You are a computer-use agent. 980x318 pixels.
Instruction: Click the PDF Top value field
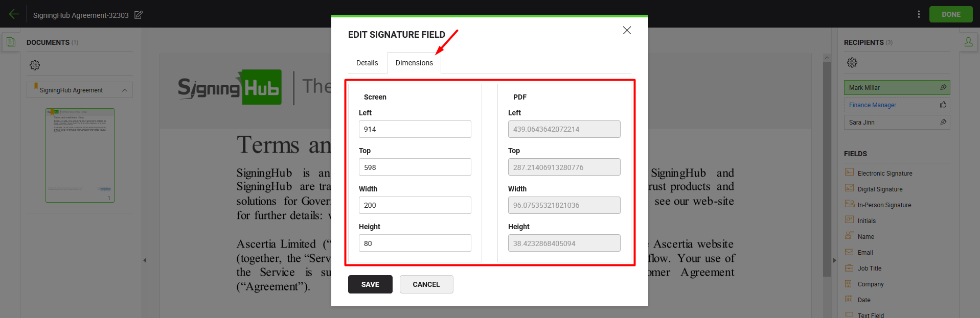click(564, 167)
